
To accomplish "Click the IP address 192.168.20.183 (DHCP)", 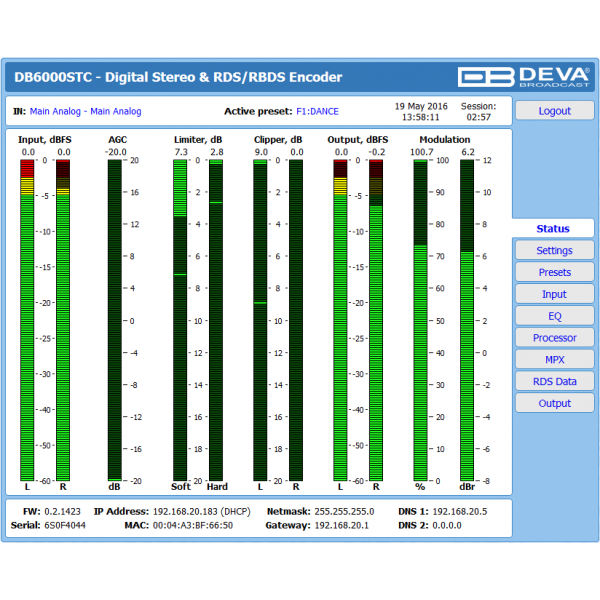I will pyautogui.click(x=202, y=512).
